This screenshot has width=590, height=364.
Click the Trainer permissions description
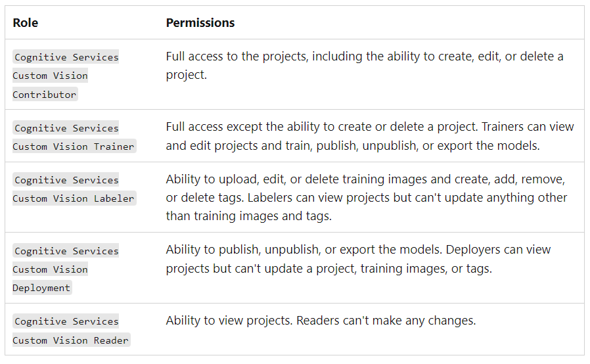click(x=370, y=136)
